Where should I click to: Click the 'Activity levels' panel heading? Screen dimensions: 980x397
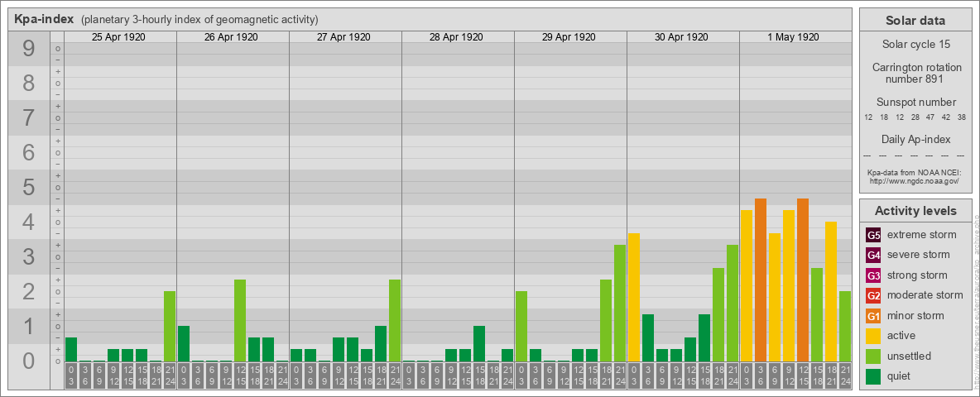click(x=915, y=211)
